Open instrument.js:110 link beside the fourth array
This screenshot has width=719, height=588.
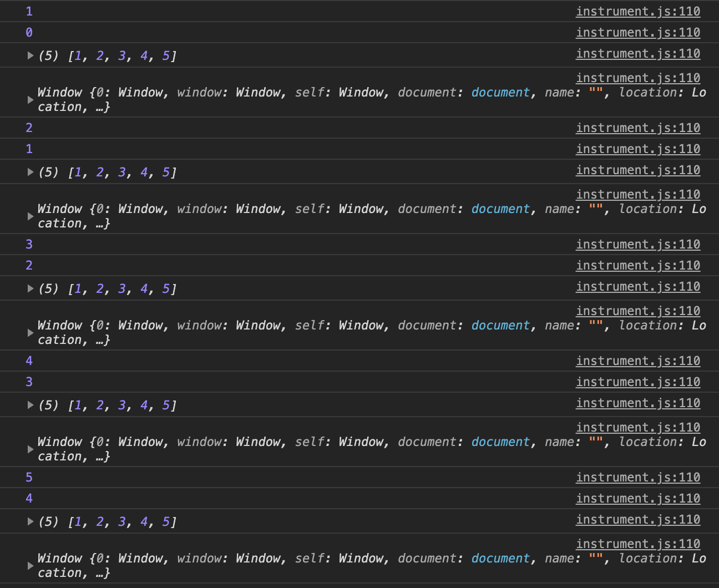click(x=638, y=403)
